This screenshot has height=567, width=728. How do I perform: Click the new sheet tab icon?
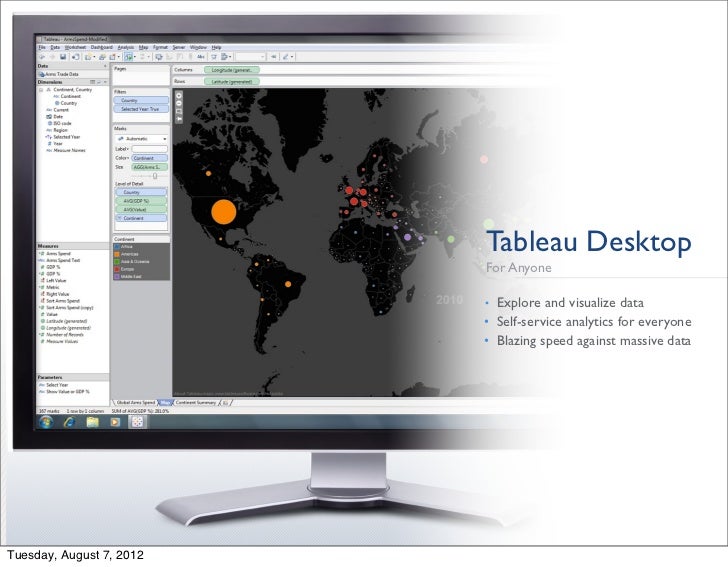coord(225,403)
